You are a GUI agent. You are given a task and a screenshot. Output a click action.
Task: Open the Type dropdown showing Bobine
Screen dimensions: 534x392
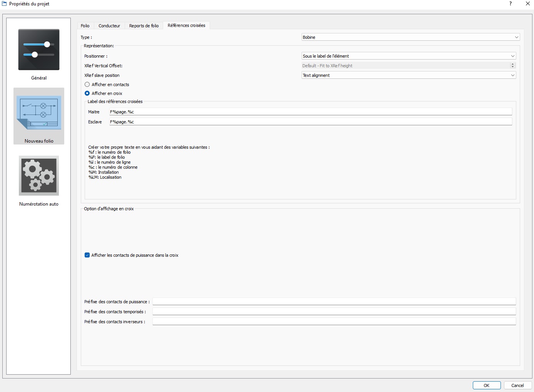pos(411,37)
